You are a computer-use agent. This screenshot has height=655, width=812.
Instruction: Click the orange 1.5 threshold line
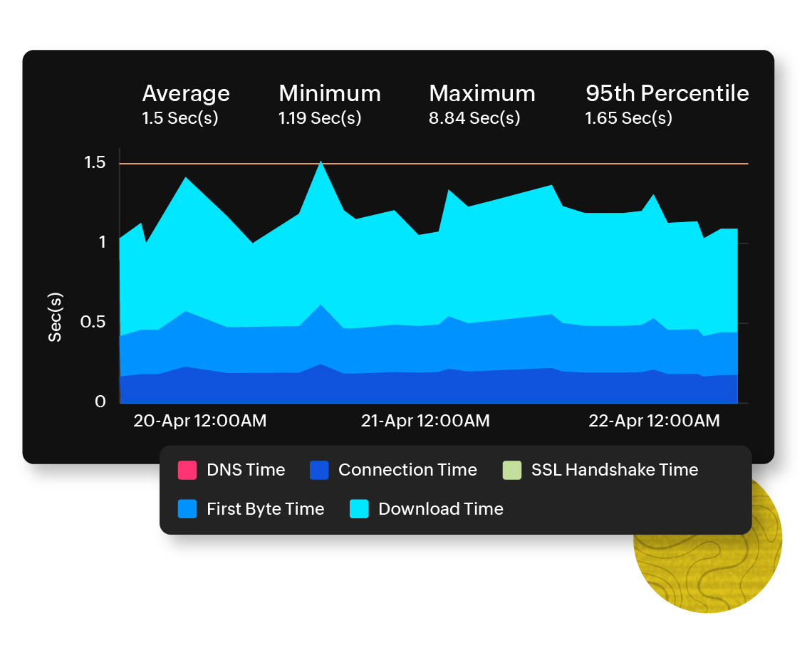click(499, 164)
